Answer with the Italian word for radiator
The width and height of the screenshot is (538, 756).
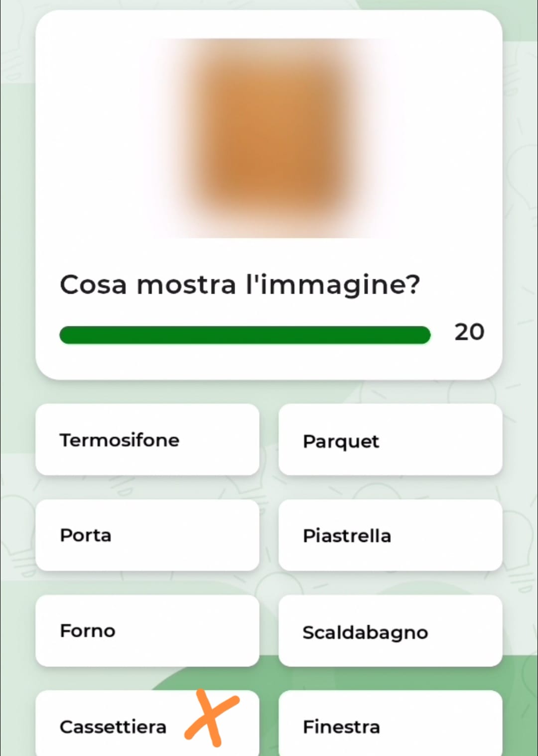click(147, 439)
